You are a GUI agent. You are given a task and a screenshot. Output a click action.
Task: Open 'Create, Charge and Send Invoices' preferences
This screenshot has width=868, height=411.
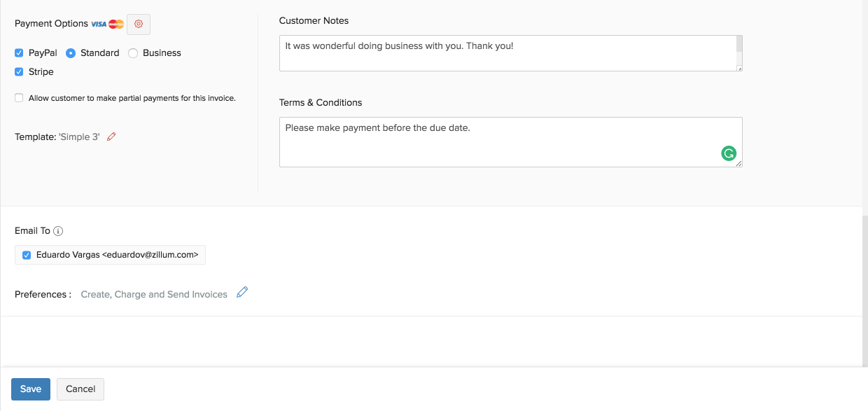(153, 293)
